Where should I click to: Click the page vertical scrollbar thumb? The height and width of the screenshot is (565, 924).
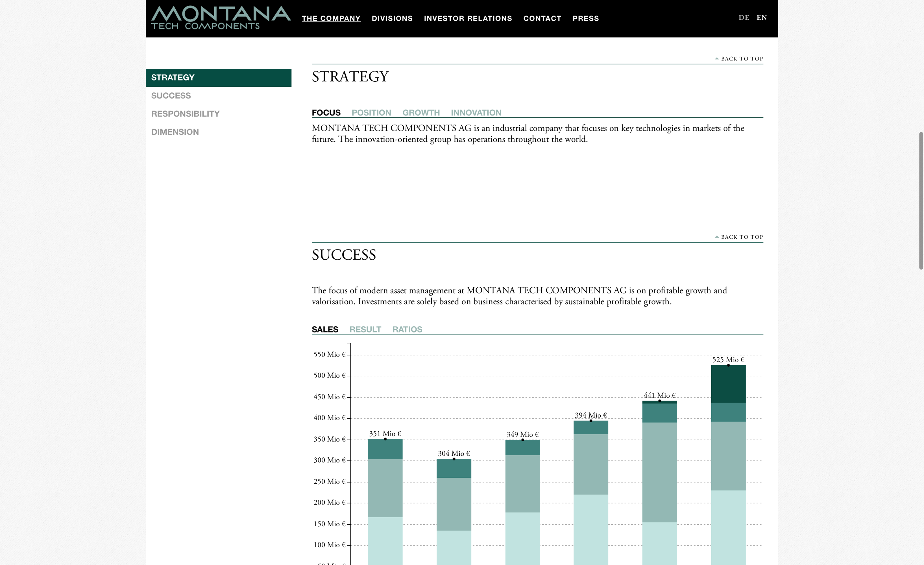click(x=921, y=201)
